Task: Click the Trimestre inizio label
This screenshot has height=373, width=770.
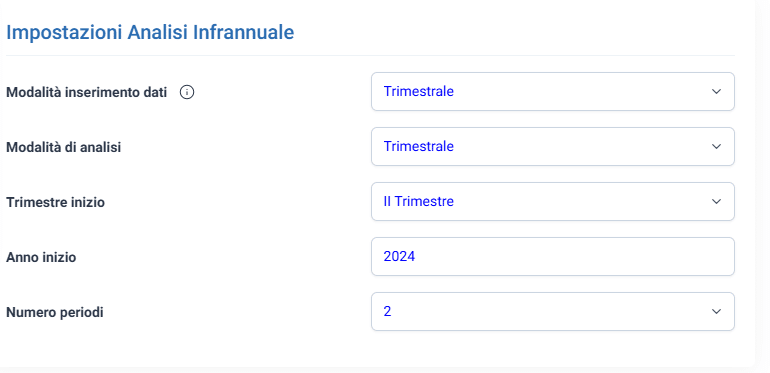Action: click(55, 202)
